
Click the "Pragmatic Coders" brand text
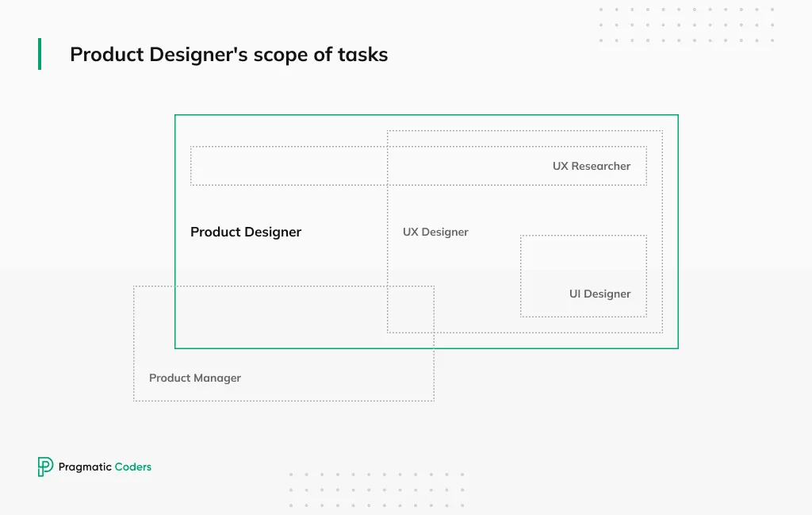coord(105,467)
